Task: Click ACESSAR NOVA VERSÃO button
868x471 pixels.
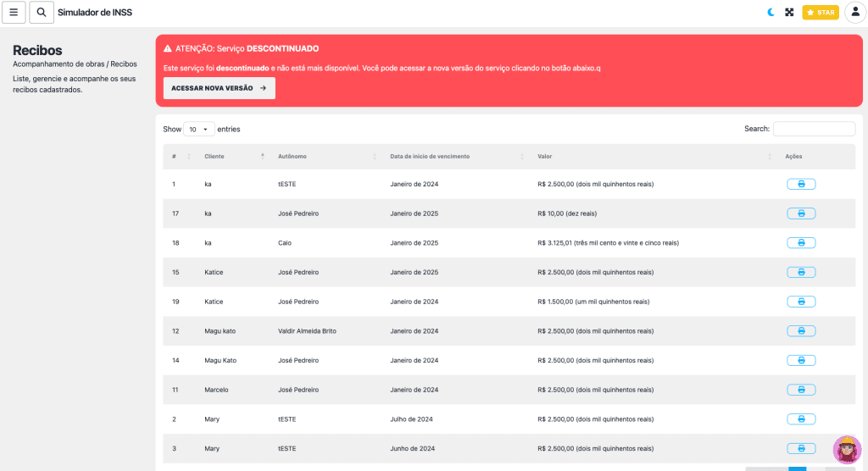Action: pos(219,88)
